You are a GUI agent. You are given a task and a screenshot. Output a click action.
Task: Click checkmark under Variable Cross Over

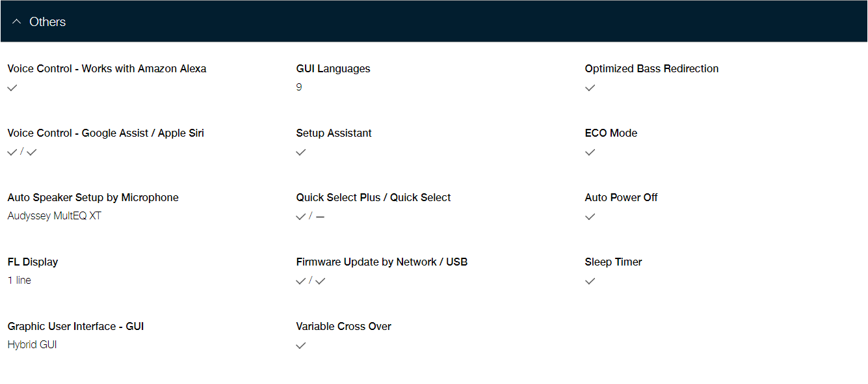tap(301, 346)
